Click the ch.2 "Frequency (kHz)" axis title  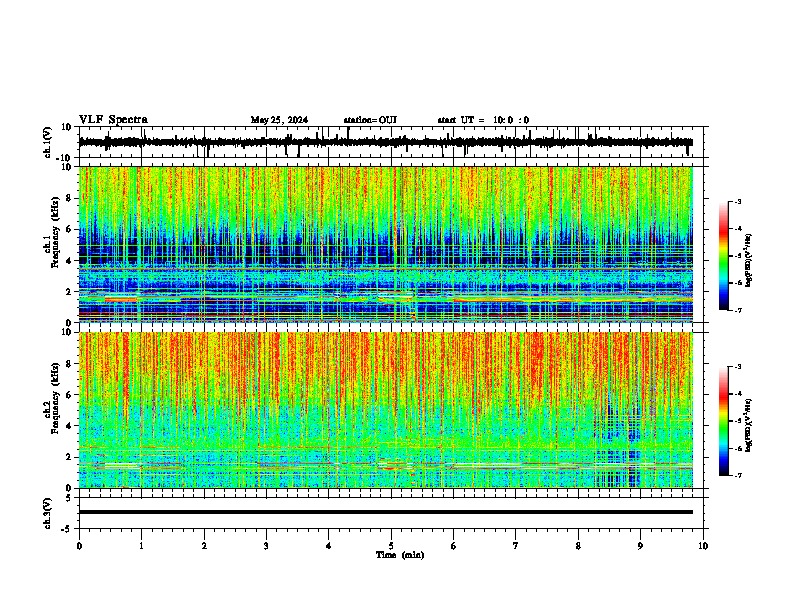[55, 398]
